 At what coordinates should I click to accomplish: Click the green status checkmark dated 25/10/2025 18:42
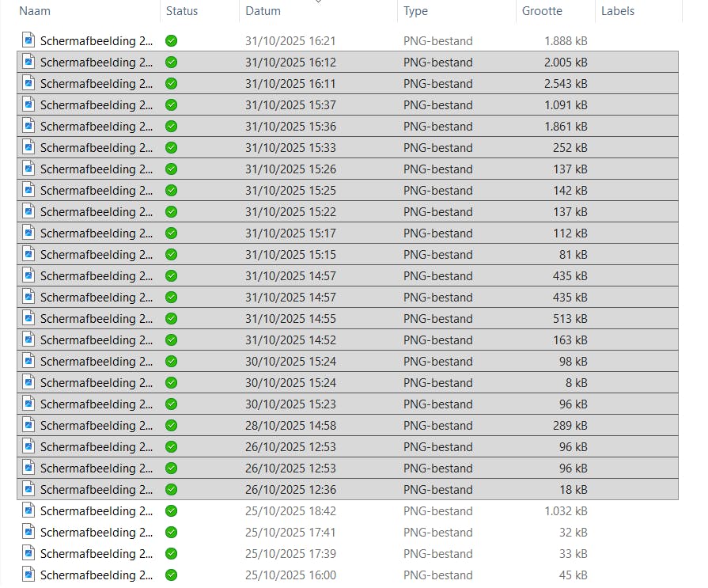point(171,510)
